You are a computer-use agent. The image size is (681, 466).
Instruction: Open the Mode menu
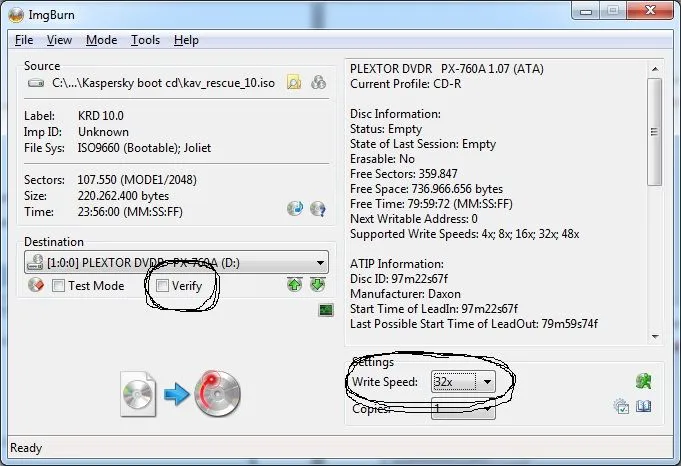click(101, 40)
